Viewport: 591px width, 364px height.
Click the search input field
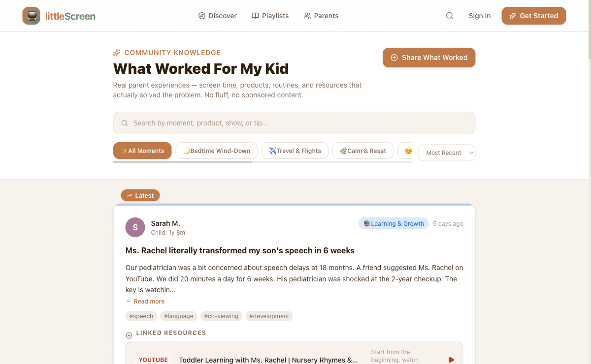pos(294,122)
